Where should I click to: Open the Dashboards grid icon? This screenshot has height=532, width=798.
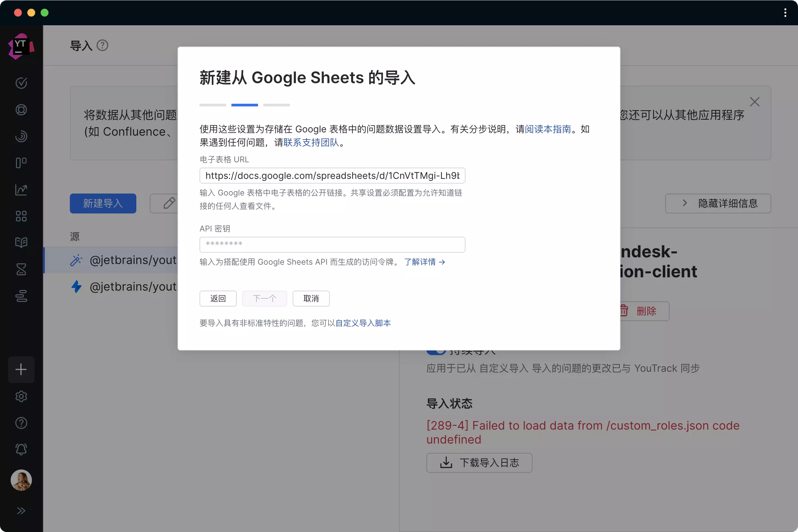click(x=21, y=216)
